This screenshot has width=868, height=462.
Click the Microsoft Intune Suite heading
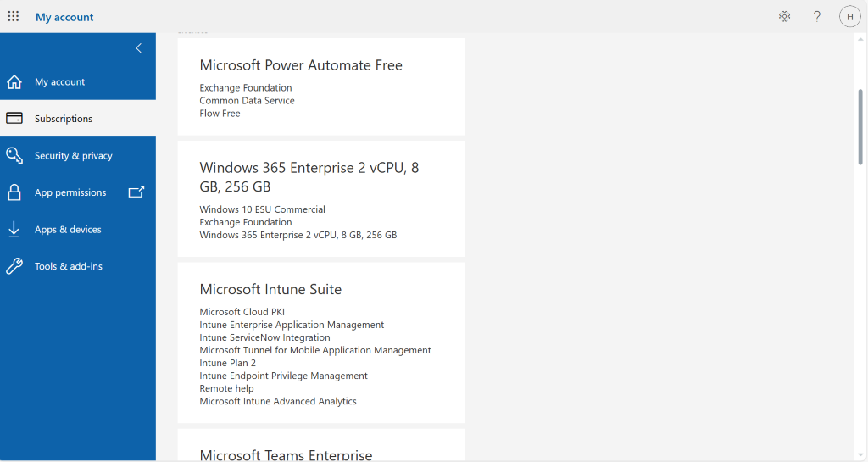(x=270, y=289)
